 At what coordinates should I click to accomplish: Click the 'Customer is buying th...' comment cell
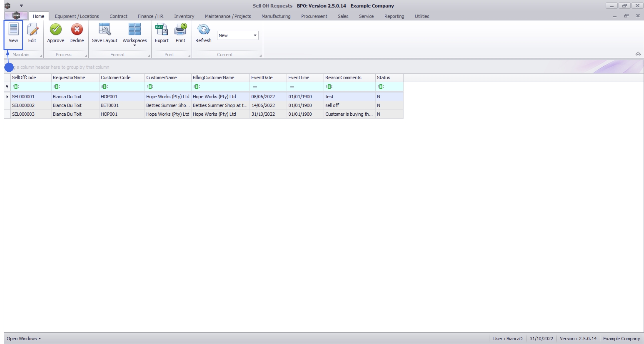pyautogui.click(x=349, y=114)
